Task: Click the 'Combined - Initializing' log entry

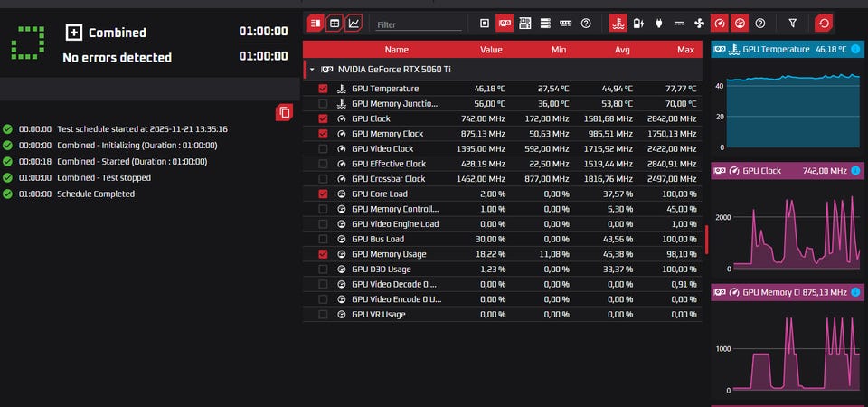Action: [137, 145]
